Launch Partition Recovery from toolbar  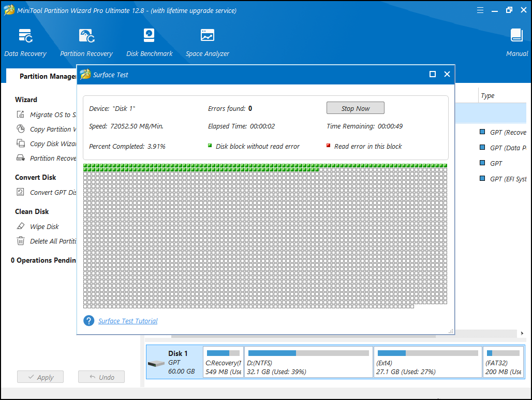(86, 43)
